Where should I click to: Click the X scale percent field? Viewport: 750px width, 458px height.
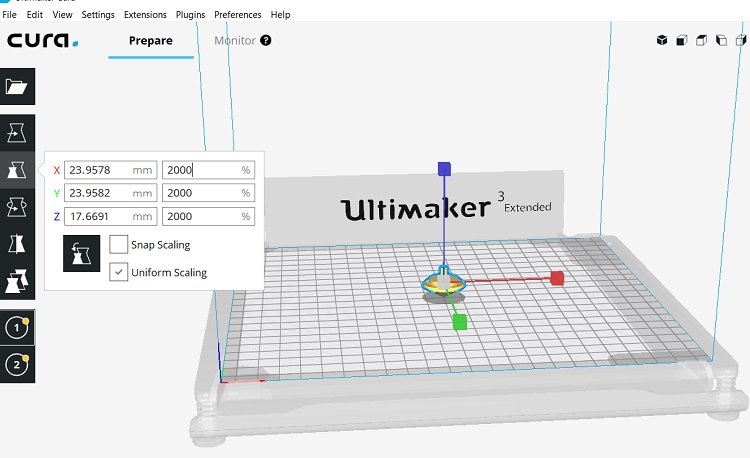coord(209,170)
